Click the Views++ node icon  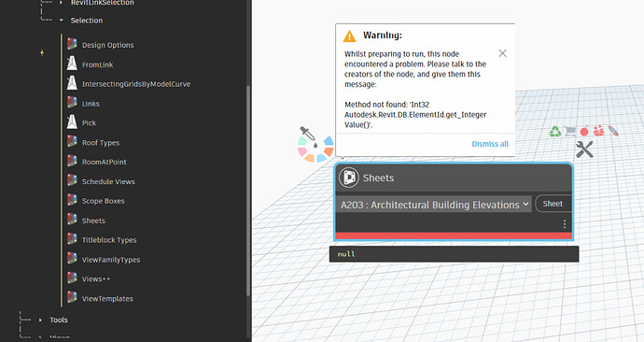(72, 278)
